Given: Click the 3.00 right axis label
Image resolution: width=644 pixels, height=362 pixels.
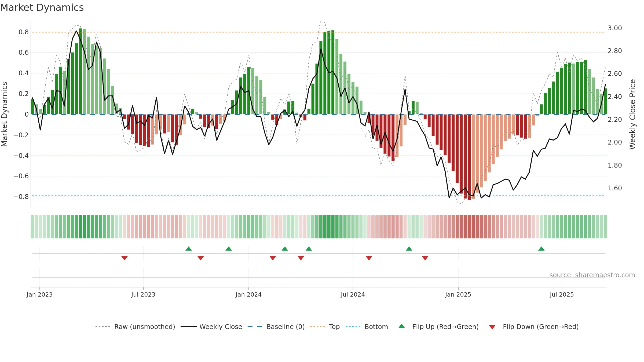Looking at the screenshot, I should 615,28.
